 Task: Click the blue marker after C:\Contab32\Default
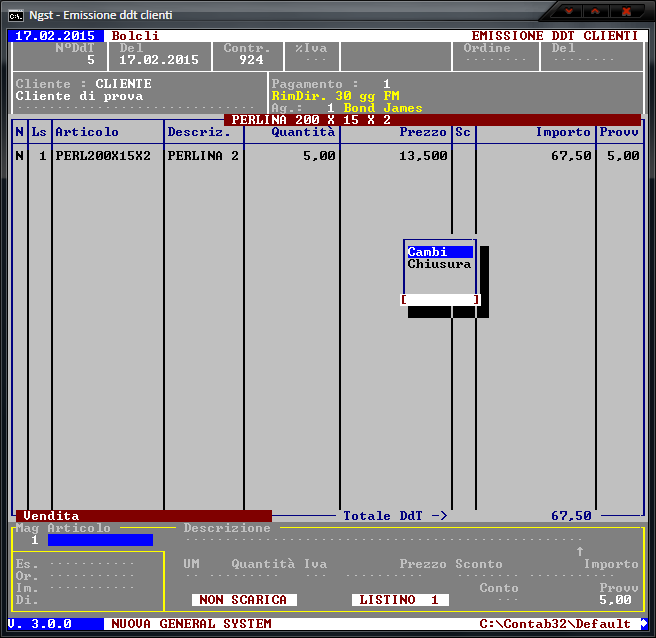pos(644,624)
